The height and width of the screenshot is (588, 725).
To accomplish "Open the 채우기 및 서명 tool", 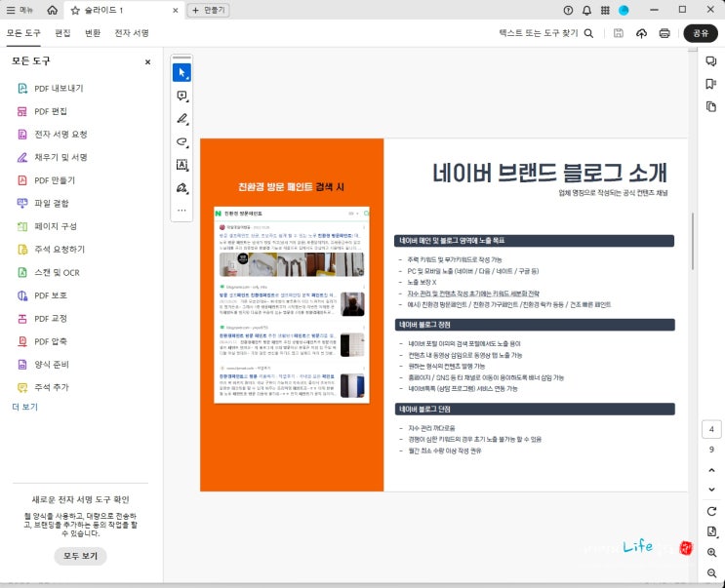I will coord(52,158).
